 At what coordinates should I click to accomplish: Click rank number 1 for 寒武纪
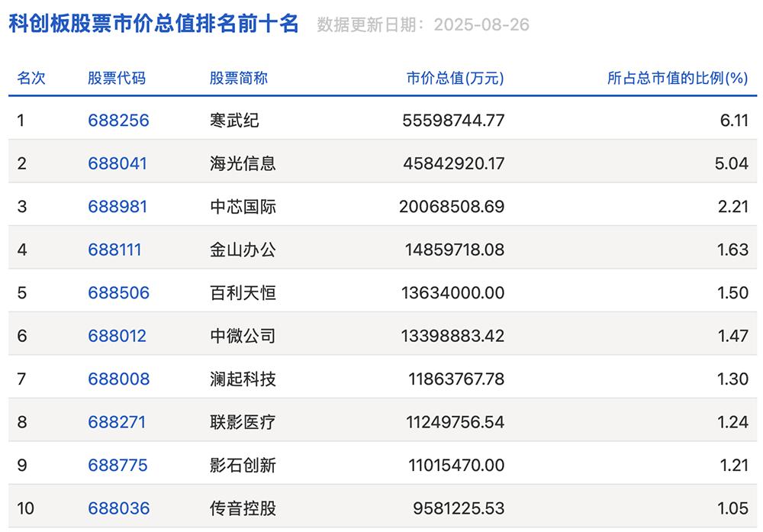point(21,121)
